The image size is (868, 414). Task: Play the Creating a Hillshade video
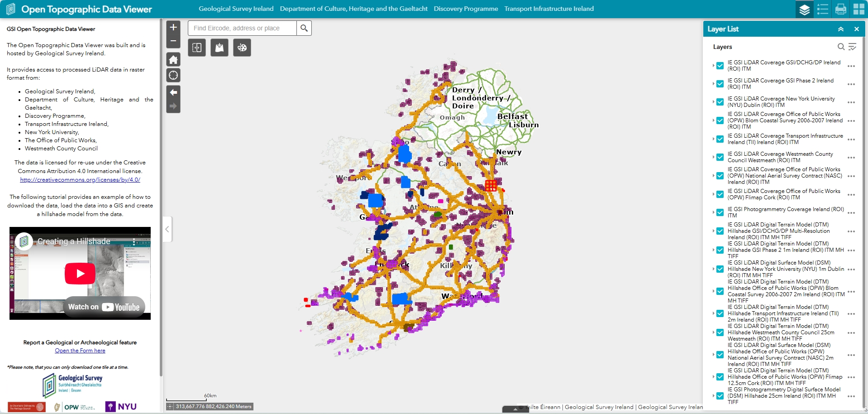[80, 274]
